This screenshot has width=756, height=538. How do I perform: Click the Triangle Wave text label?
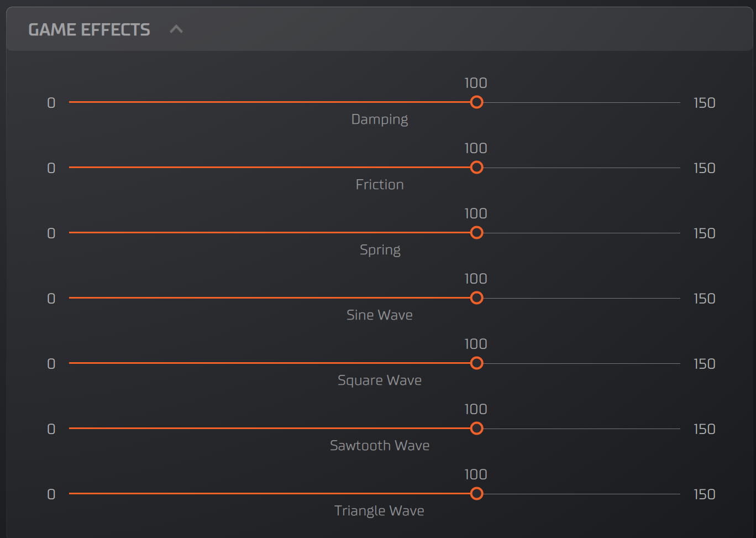point(379,511)
